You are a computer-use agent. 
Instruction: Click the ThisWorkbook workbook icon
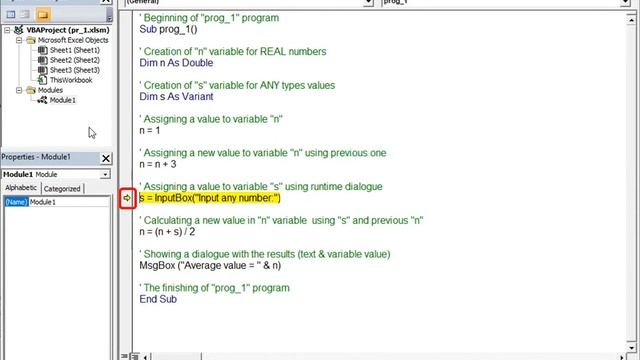pyautogui.click(x=42, y=80)
